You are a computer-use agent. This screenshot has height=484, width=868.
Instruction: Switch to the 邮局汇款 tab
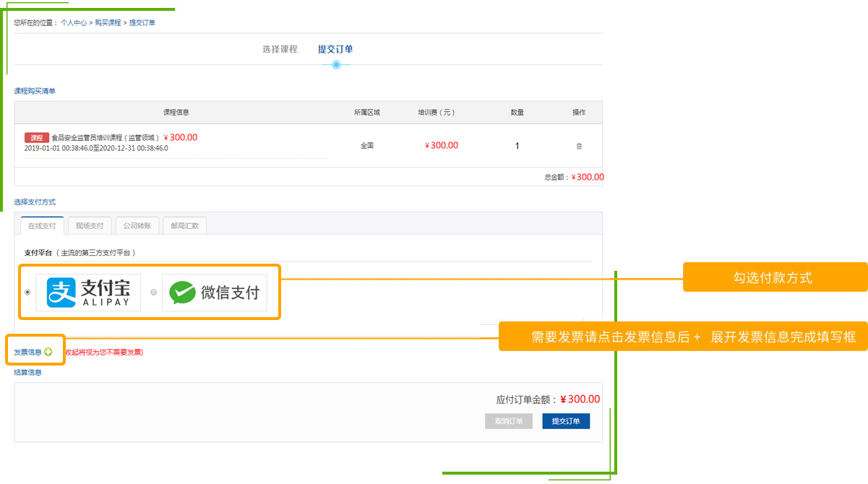pyautogui.click(x=184, y=225)
